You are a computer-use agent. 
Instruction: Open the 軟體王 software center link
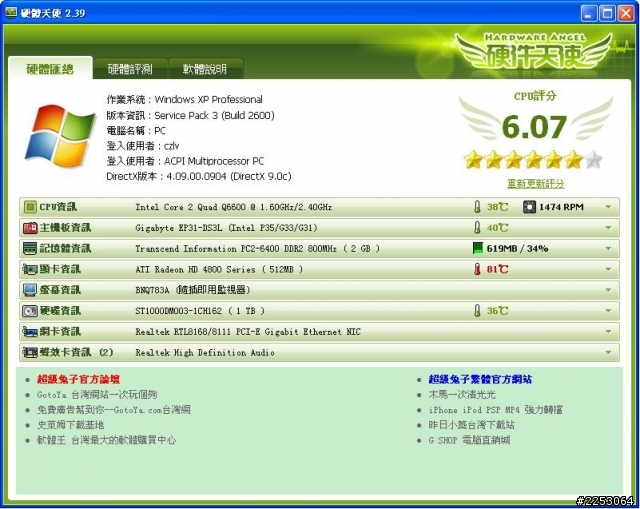click(x=107, y=440)
